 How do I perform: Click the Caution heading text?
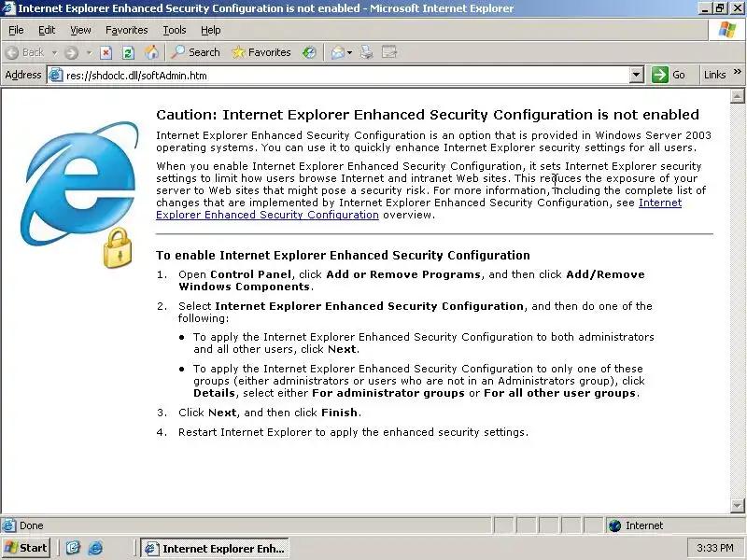click(428, 115)
